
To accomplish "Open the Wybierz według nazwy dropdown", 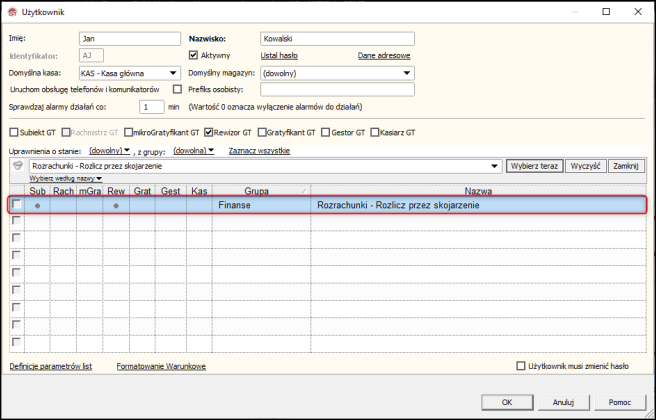I will point(66,179).
